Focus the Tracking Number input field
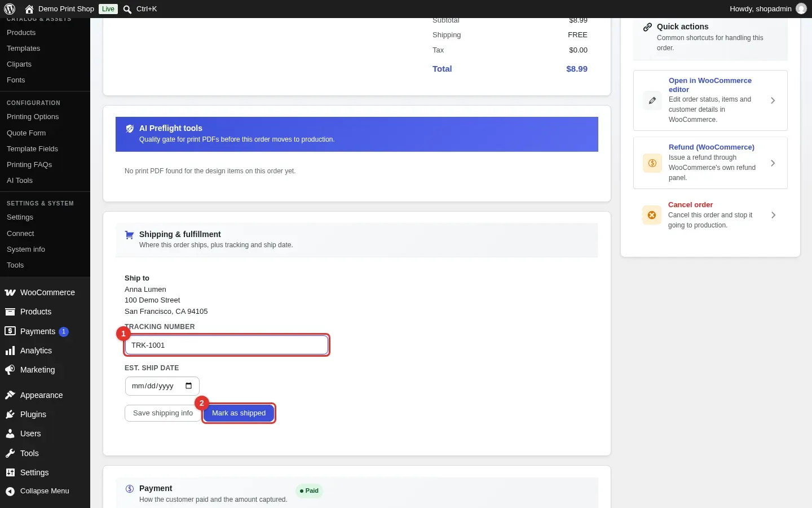812x508 pixels. [227, 345]
